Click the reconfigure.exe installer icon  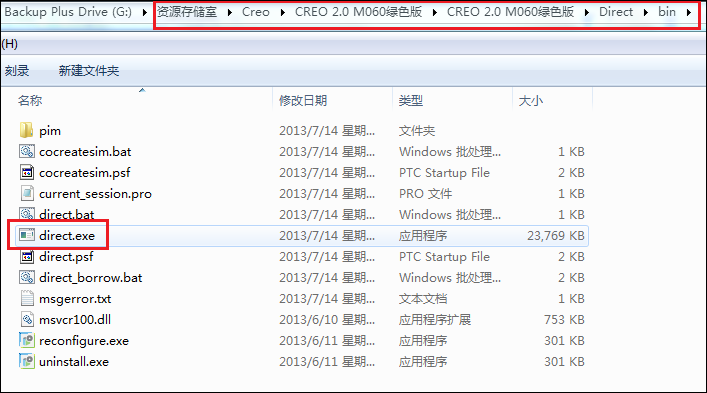(27, 340)
